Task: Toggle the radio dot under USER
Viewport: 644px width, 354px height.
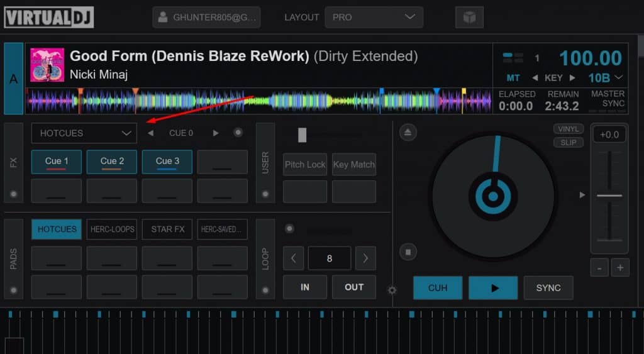Action: pyautogui.click(x=265, y=194)
